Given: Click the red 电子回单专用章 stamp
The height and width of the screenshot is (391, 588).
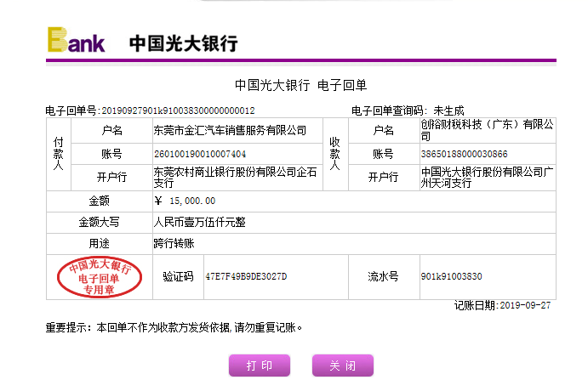Looking at the screenshot, I should (x=100, y=277).
